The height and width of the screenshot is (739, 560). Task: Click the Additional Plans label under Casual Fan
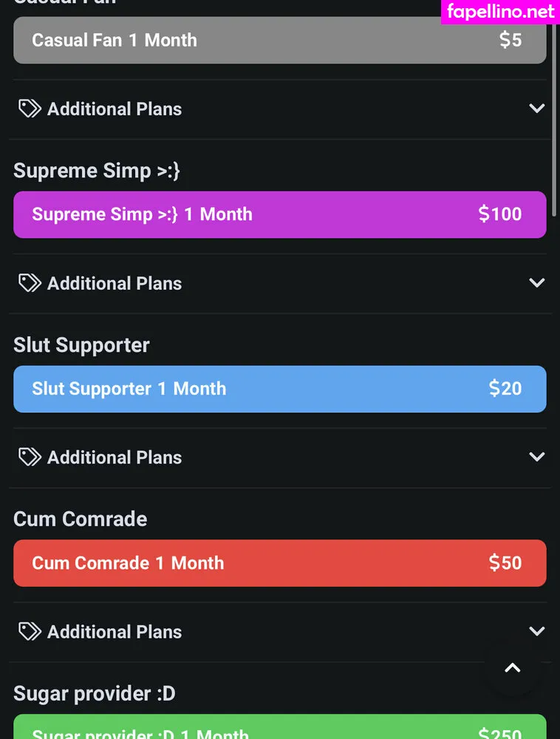(115, 109)
